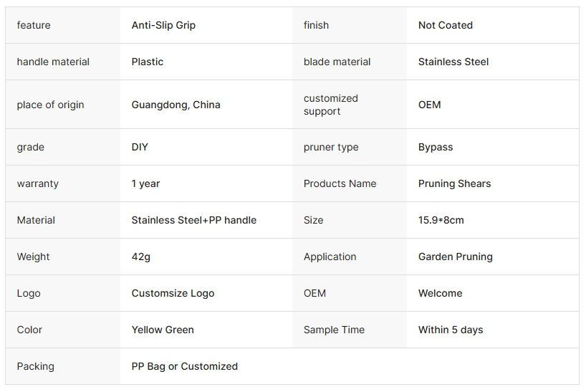Screen dimensions: 586x392
Task: Select the 'Bypass' pruner type value
Action: 436,147
